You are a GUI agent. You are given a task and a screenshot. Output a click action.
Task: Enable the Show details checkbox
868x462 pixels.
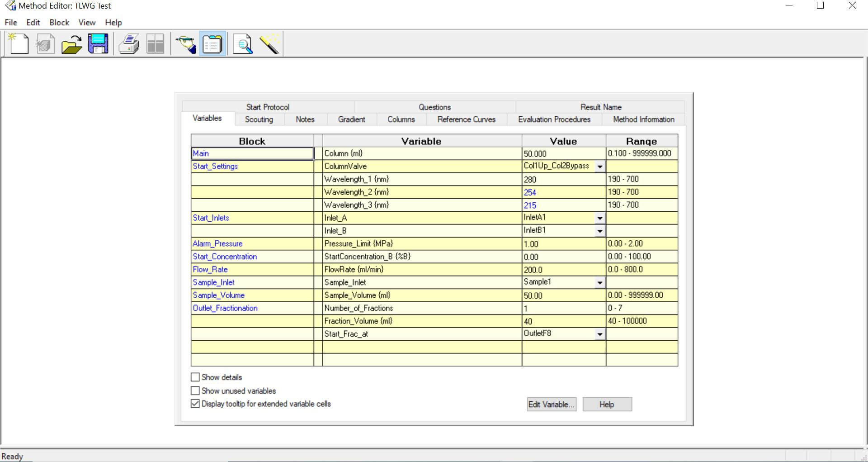click(x=195, y=377)
